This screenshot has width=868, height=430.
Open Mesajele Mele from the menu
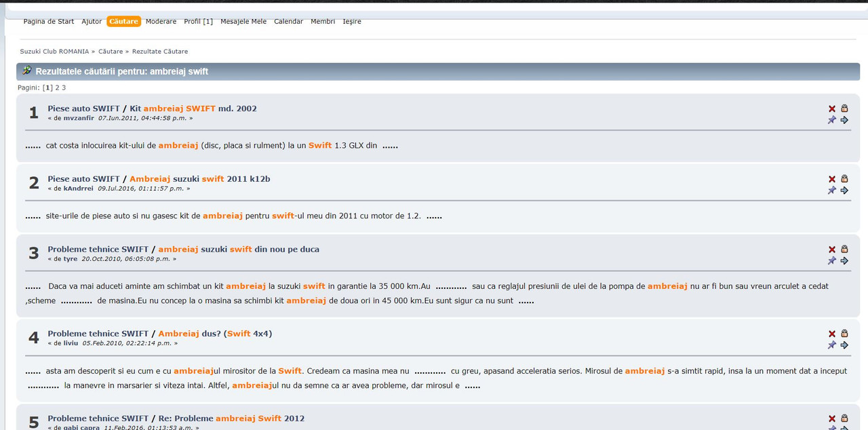coord(243,22)
